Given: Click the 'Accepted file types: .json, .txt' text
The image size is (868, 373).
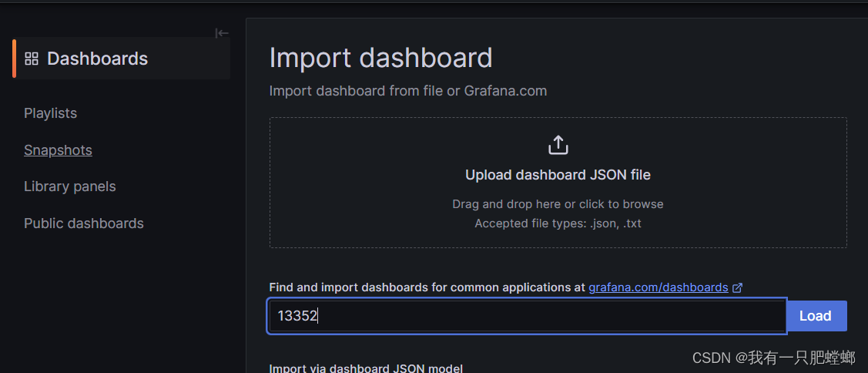Looking at the screenshot, I should point(558,224).
